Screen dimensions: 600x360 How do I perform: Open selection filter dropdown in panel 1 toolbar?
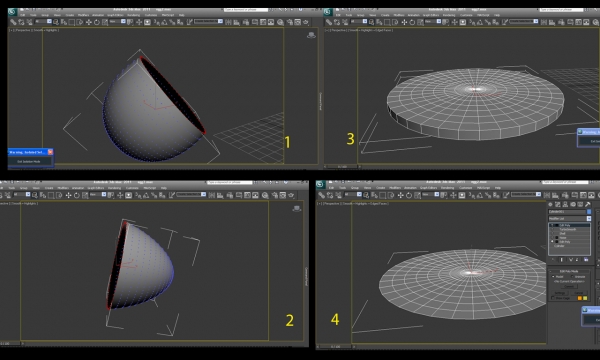pos(44,21)
